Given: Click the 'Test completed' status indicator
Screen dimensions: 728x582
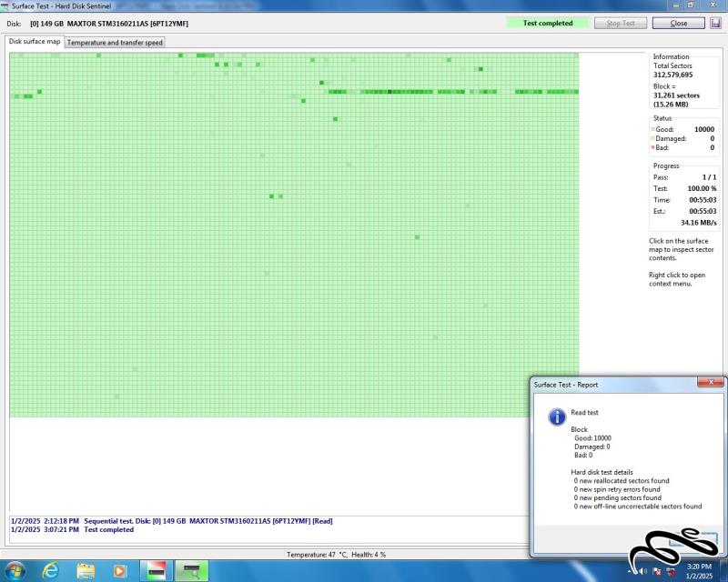Looking at the screenshot, I should (548, 24).
